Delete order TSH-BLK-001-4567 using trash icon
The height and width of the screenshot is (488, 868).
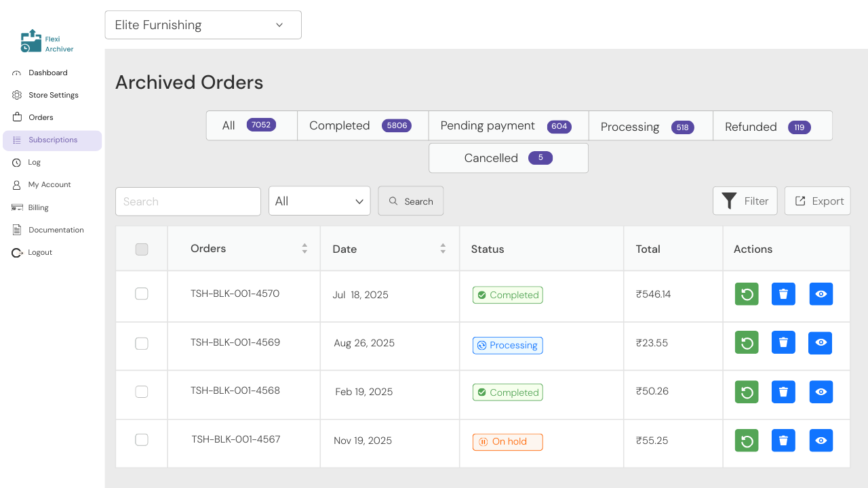pyautogui.click(x=783, y=441)
